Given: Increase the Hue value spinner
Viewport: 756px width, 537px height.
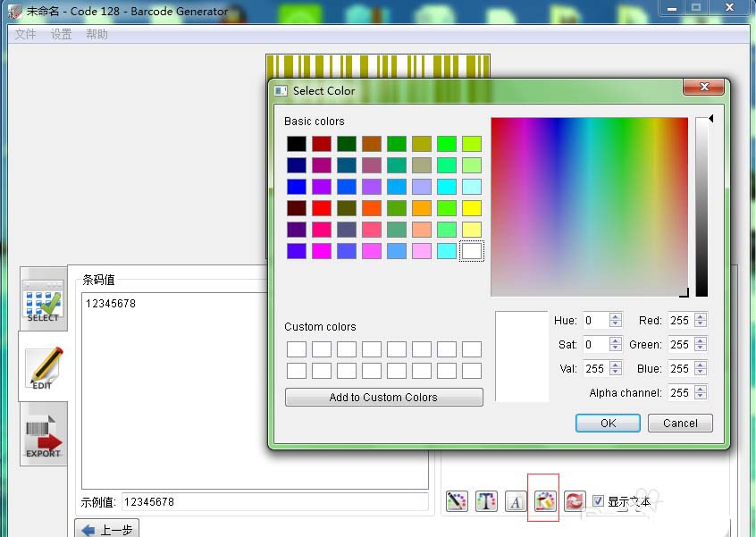Looking at the screenshot, I should pos(615,316).
